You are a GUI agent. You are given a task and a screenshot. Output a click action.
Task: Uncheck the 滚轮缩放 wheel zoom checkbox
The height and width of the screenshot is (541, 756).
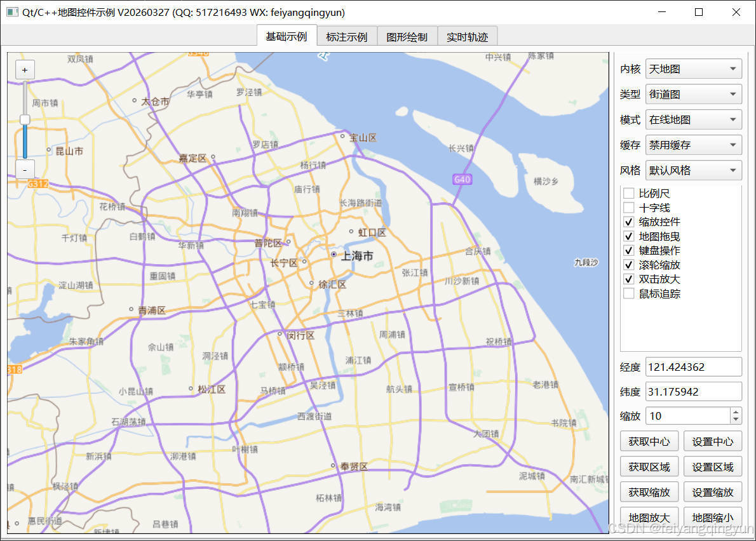tap(629, 265)
